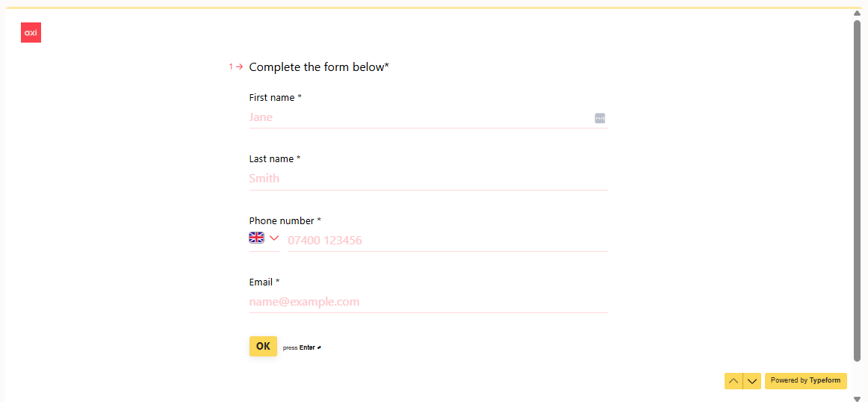Click the Last name label
The height and width of the screenshot is (402, 868).
click(x=274, y=159)
